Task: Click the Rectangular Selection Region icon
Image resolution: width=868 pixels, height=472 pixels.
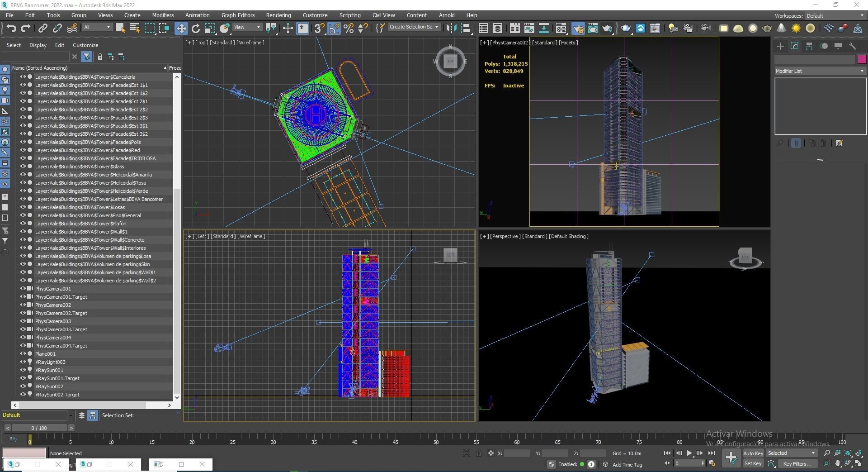Action: (x=149, y=28)
